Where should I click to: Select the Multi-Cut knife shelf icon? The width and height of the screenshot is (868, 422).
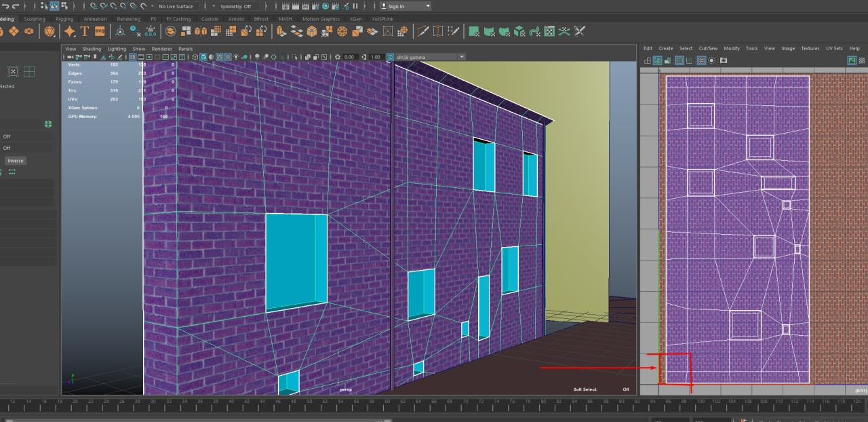pyautogui.click(x=422, y=31)
